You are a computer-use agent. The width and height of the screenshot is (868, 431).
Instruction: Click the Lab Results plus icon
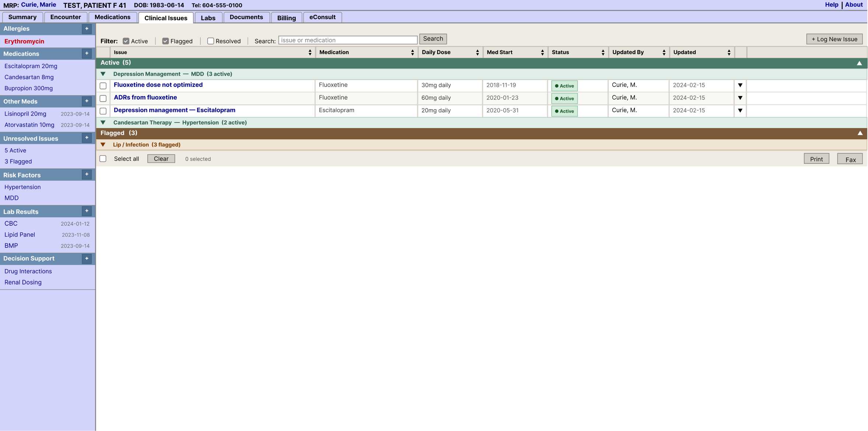pos(87,211)
